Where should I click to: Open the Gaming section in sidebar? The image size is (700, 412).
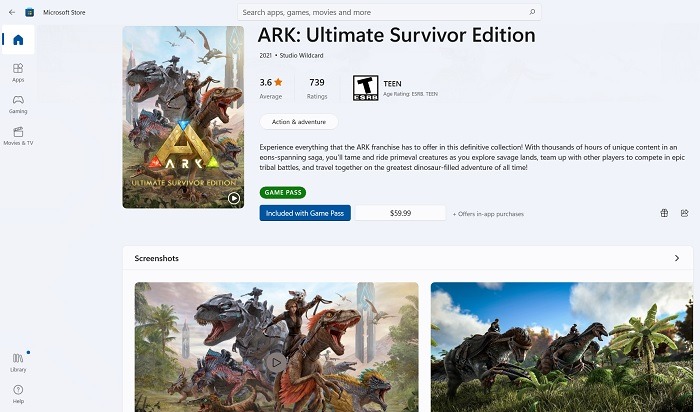18,104
